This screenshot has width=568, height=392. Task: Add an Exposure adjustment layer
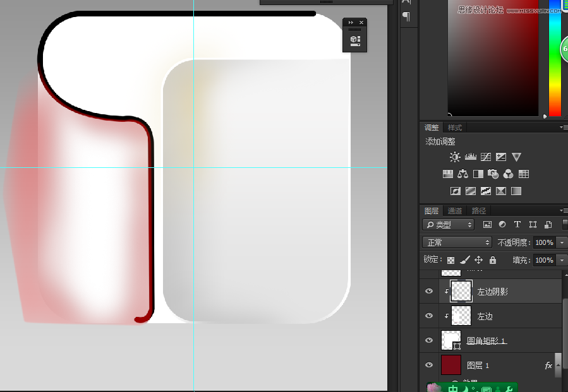[501, 157]
